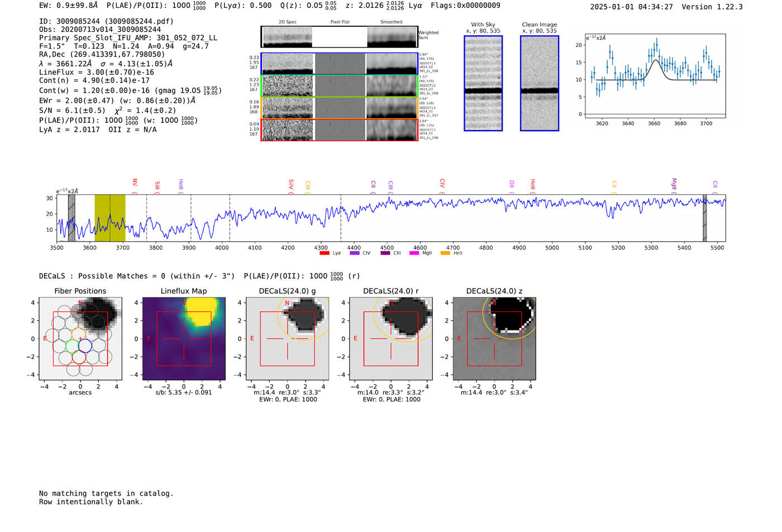This screenshot has width=782, height=532.
Task: Click the SiIV line marker above the spectrum
Action: coord(291,186)
